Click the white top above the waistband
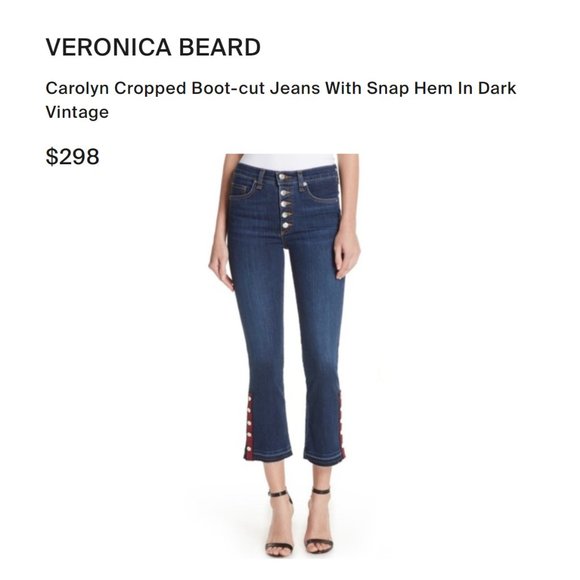580x580 pixels. click(x=289, y=162)
